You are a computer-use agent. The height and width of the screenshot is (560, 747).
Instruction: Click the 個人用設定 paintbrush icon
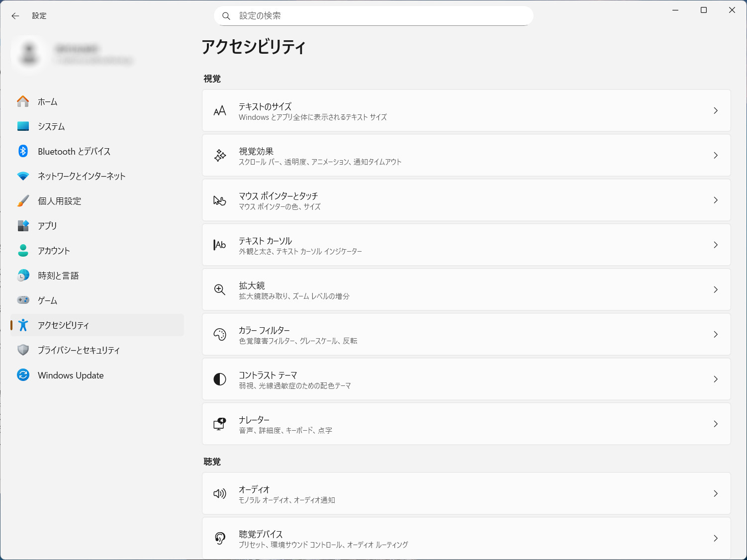coord(23,201)
